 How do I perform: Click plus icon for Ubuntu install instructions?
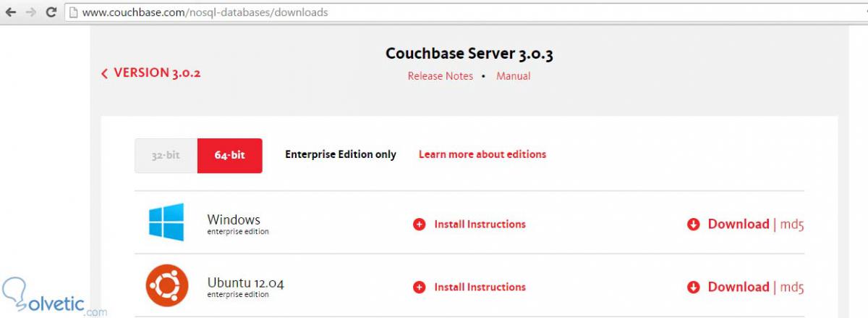[x=420, y=288]
